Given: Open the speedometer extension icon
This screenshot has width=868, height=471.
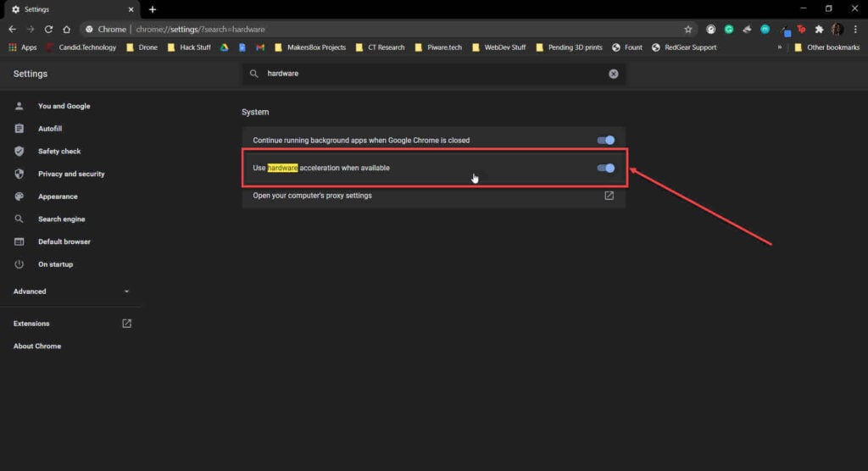Looking at the screenshot, I should 711,30.
